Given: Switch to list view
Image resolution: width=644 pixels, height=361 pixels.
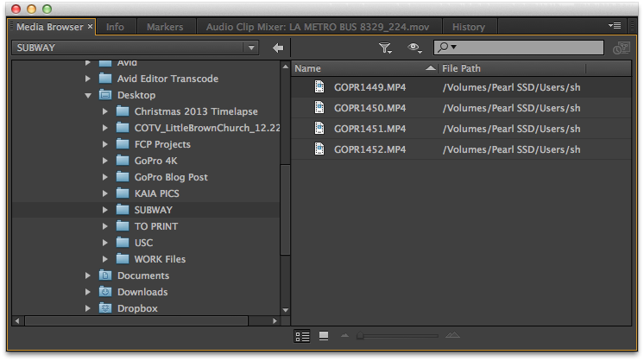Looking at the screenshot, I should [302, 337].
